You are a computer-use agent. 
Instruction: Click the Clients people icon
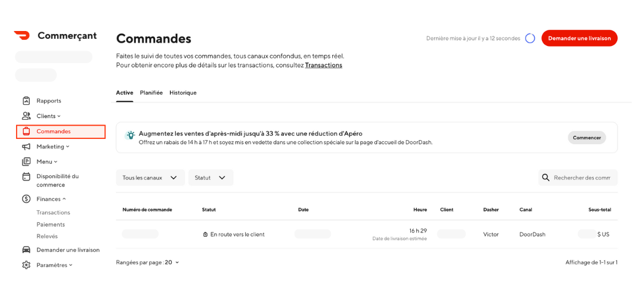pos(26,116)
